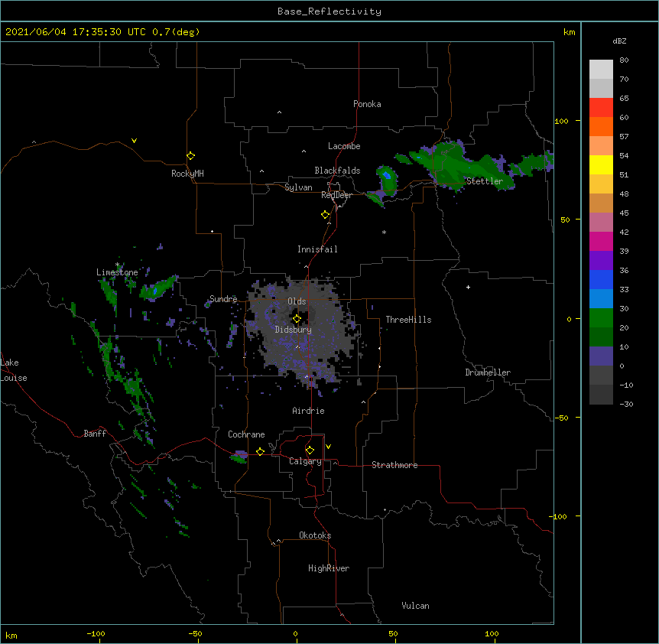
Task: Click the Strathmore label
Action: point(394,465)
